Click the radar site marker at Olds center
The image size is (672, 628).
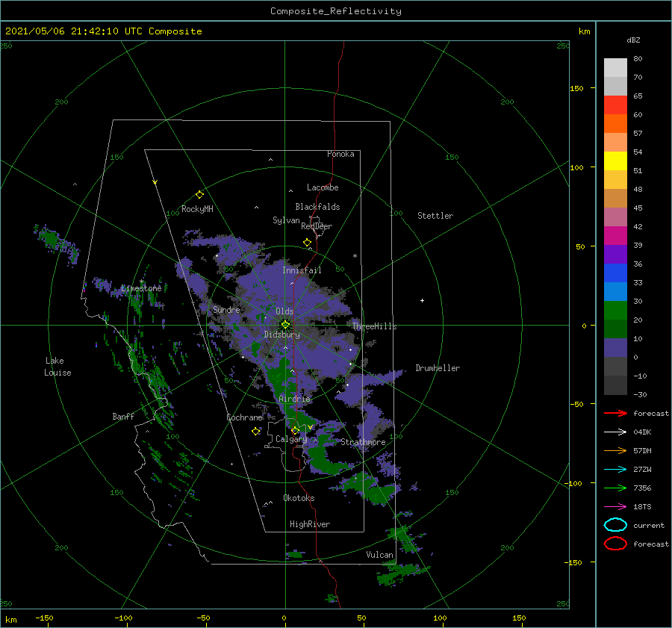285,325
